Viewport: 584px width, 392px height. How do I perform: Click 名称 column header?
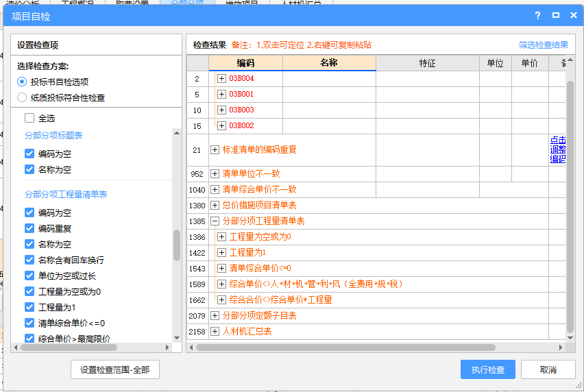(x=329, y=63)
